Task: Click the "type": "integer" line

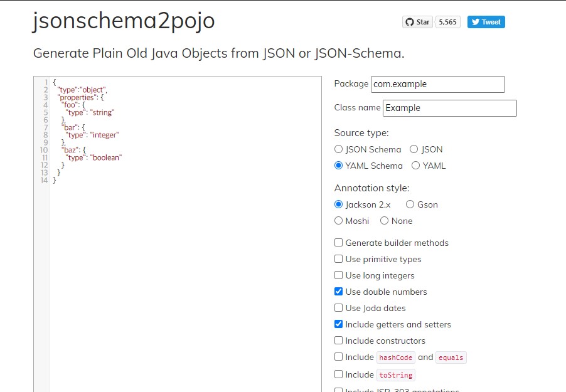Action: click(x=92, y=135)
